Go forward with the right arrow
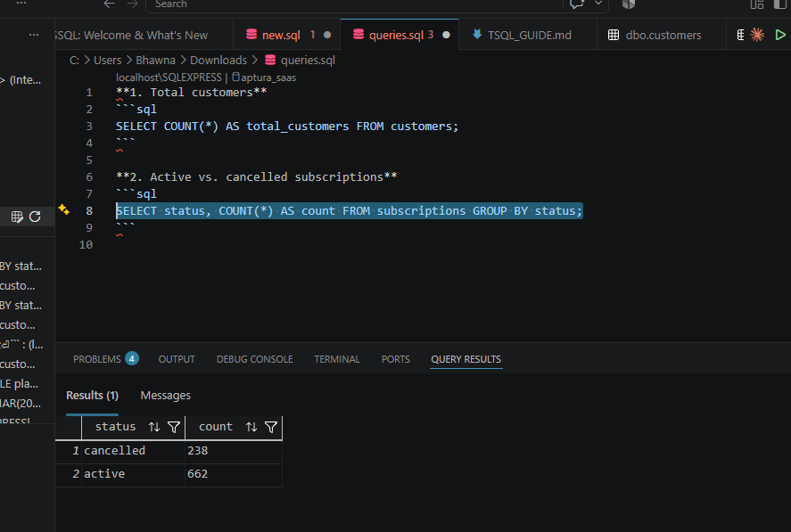The image size is (791, 532). pyautogui.click(x=132, y=4)
